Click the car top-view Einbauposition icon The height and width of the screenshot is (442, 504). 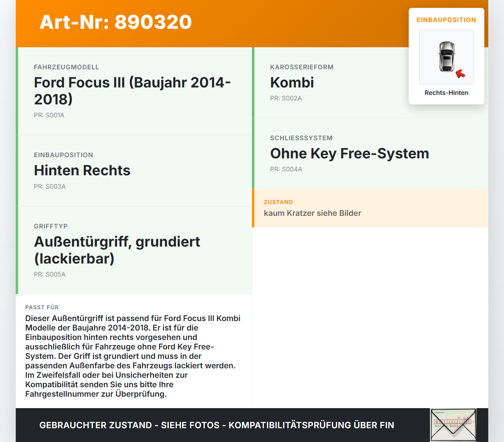(x=446, y=57)
